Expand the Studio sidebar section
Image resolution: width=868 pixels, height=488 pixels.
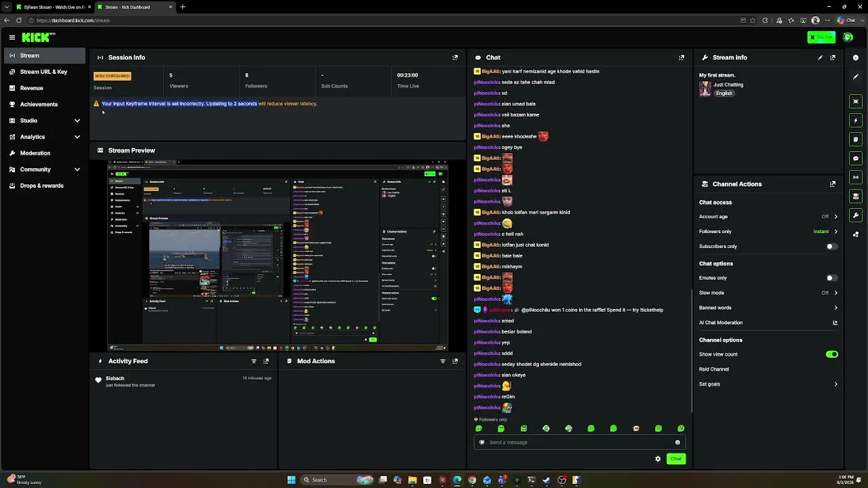(77, 121)
